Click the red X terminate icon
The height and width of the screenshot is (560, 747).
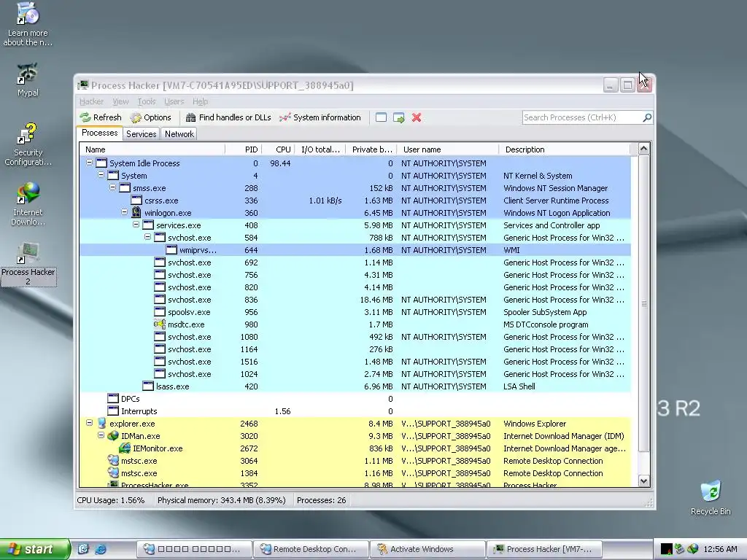pos(417,117)
